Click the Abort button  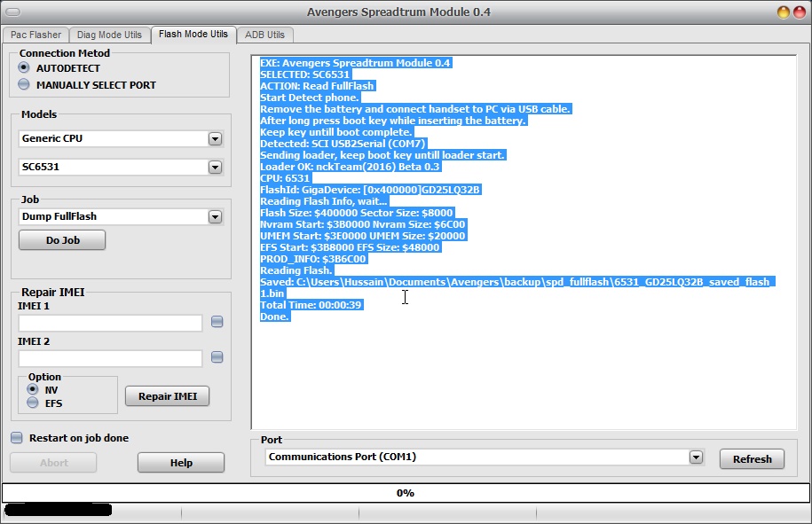pos(53,463)
